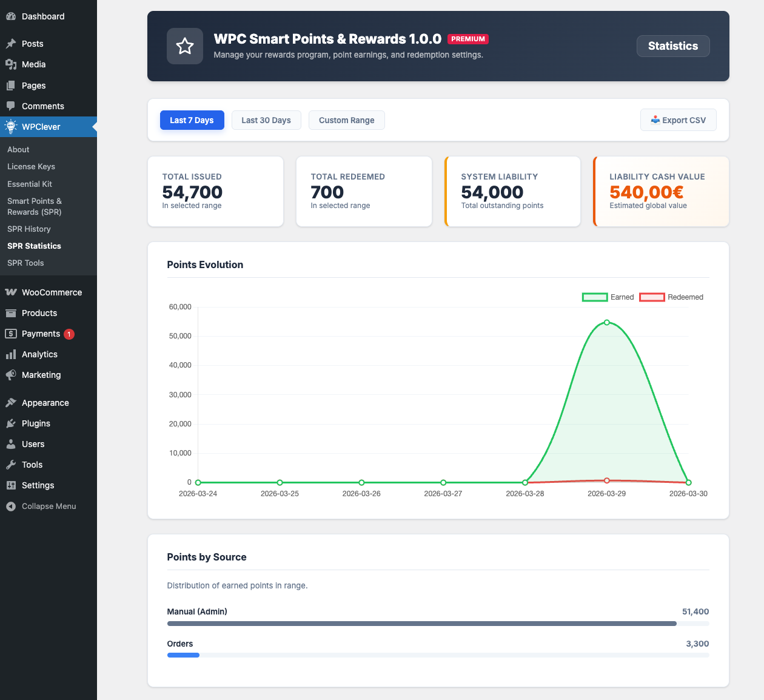Click the Posts pushpin icon

[x=11, y=44]
